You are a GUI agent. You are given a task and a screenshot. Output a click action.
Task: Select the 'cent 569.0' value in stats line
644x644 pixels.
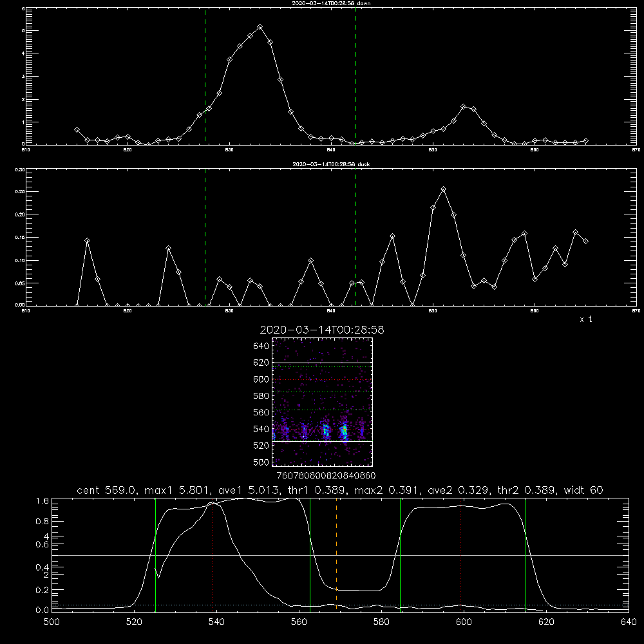(106, 490)
